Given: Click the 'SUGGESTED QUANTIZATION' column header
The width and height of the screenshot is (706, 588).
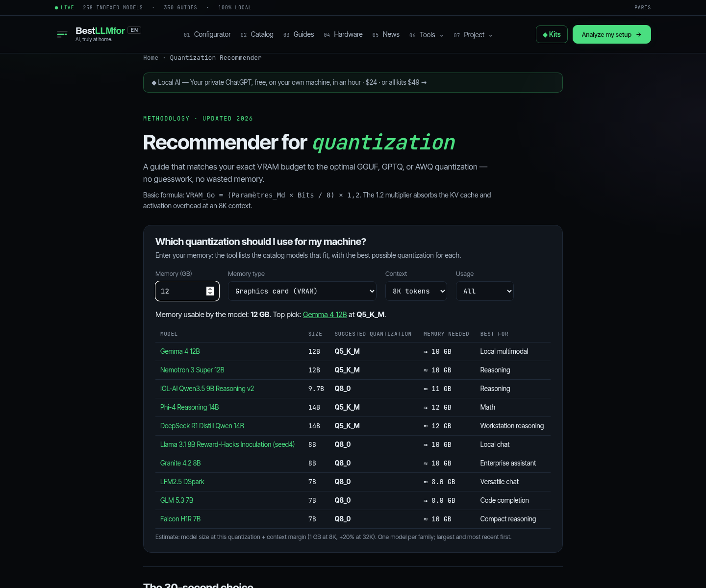Looking at the screenshot, I should pos(373,334).
